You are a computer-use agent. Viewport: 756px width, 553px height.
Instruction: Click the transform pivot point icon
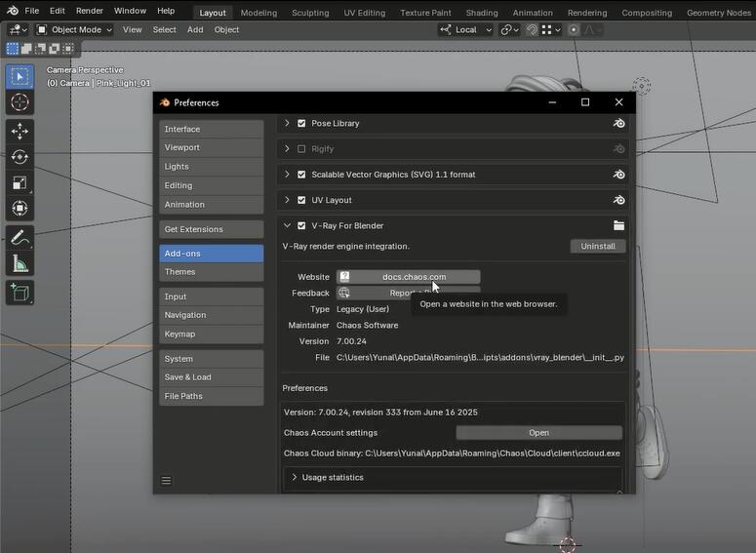[x=509, y=30]
